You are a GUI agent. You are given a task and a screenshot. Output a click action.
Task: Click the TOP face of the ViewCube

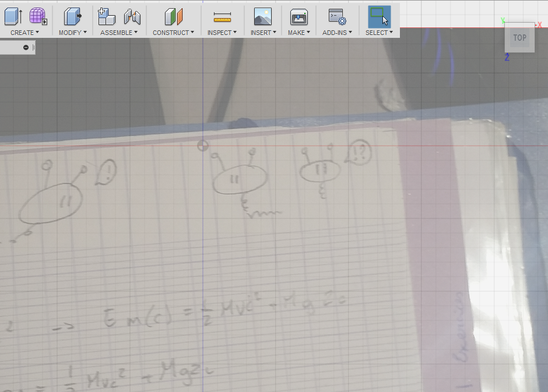[x=519, y=38]
